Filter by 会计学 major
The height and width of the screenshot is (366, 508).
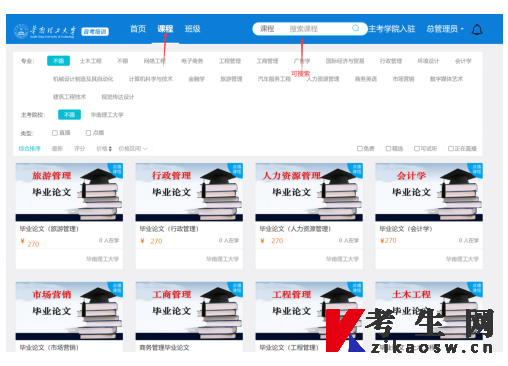pyautogui.click(x=463, y=61)
